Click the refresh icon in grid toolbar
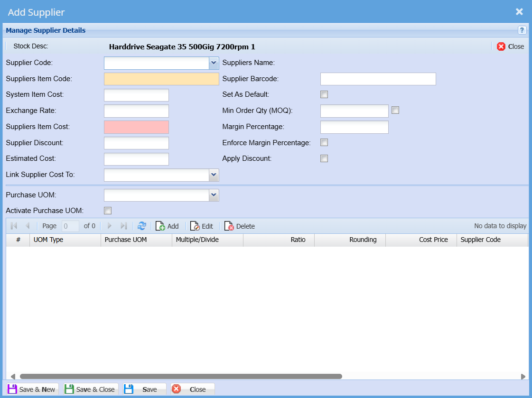The image size is (532, 398). click(x=141, y=226)
